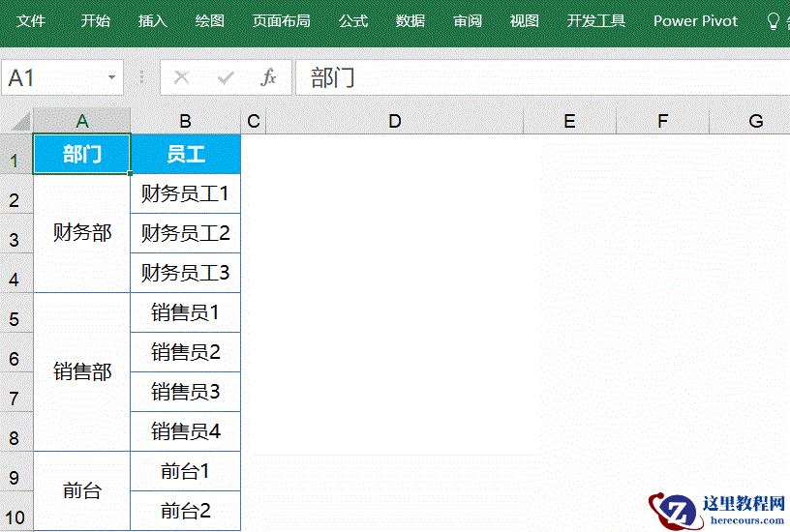790x532 pixels.
Task: Click the formula bar showing 部门
Action: coord(542,77)
